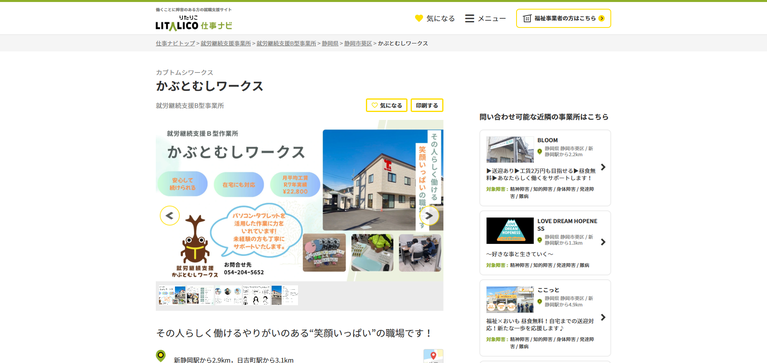Select fifth carousel thumbnail
Image resolution: width=767 pixels, height=363 pixels.
284,295
